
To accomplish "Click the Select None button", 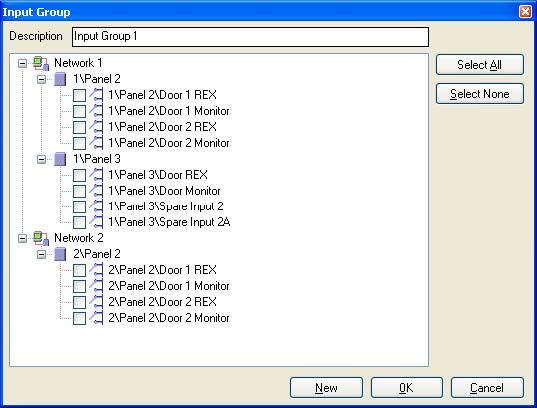I will coord(479,94).
